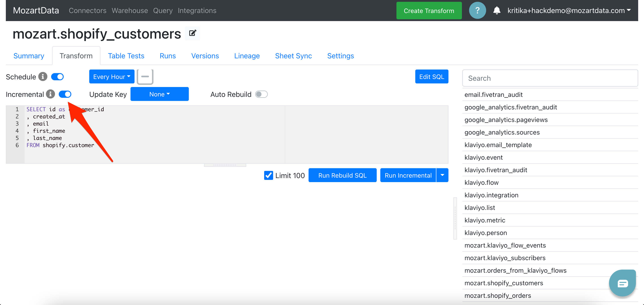Select mozart.shopify_customers in table list
The image size is (644, 305).
pos(550,283)
